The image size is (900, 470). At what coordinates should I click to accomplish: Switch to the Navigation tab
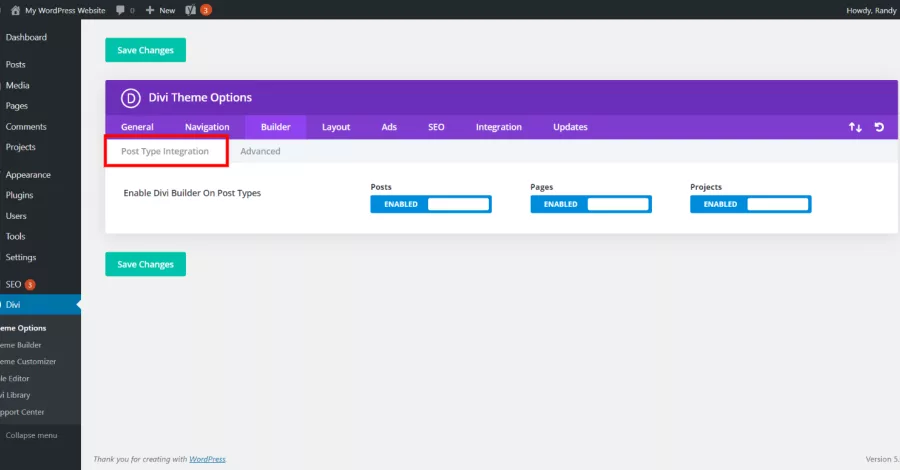[207, 127]
